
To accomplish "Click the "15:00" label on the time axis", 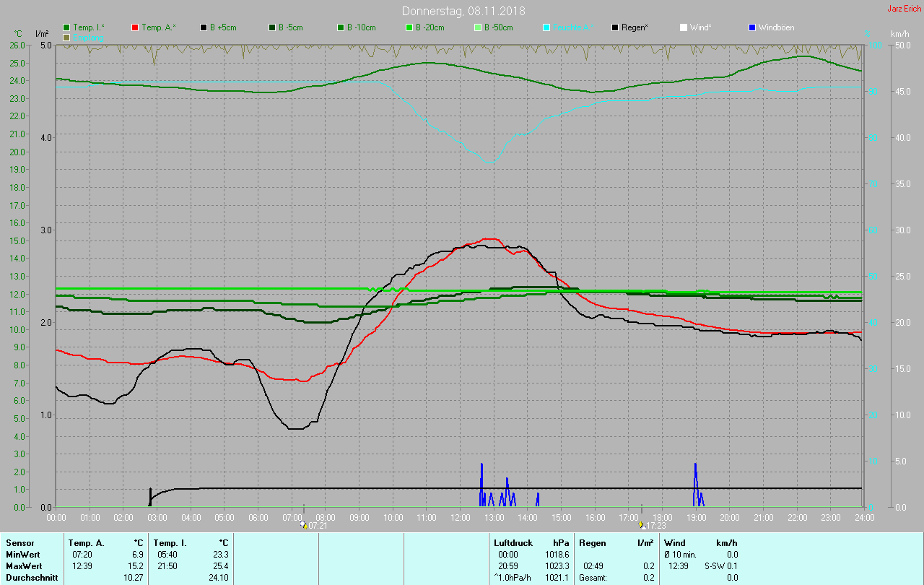I will 562,518.
